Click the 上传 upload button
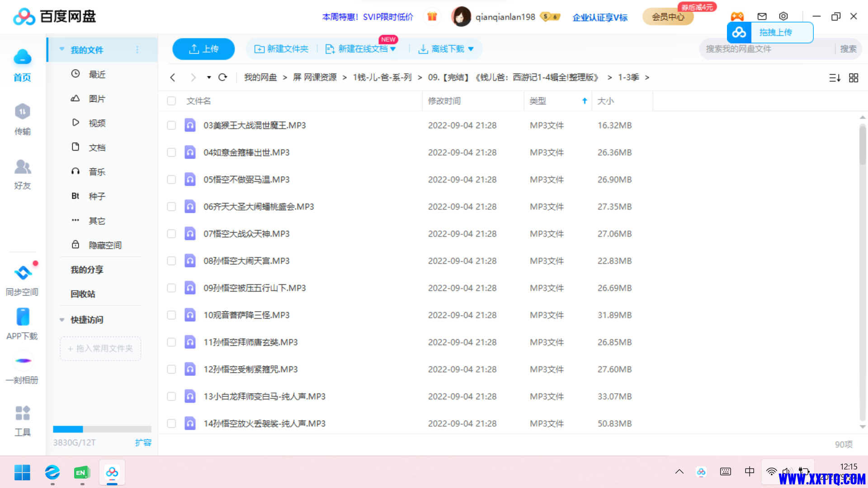 click(203, 49)
